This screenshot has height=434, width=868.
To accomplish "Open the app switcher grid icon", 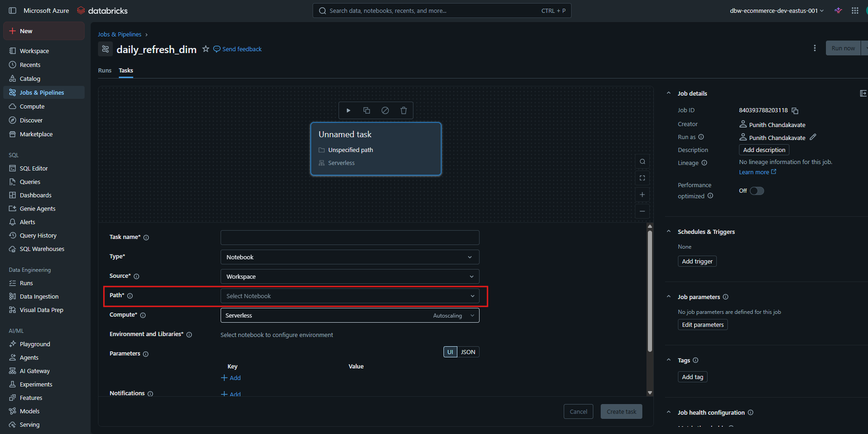I will click(855, 11).
